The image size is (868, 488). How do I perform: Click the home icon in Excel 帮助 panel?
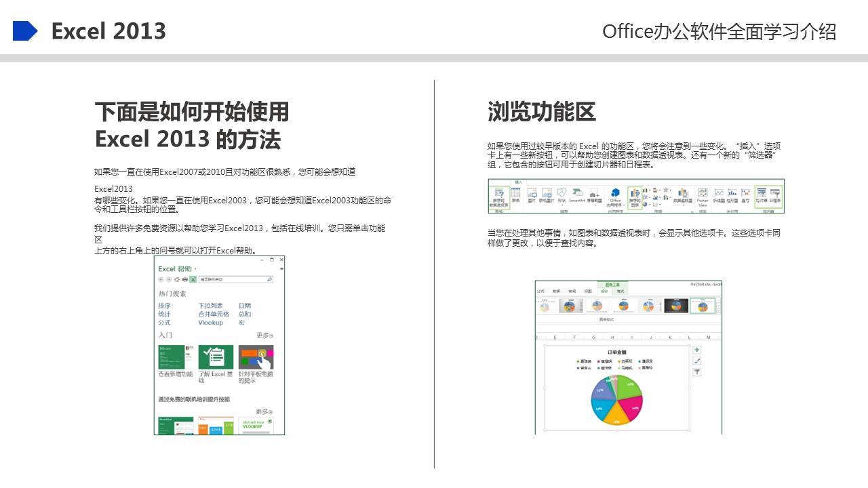coord(176,279)
